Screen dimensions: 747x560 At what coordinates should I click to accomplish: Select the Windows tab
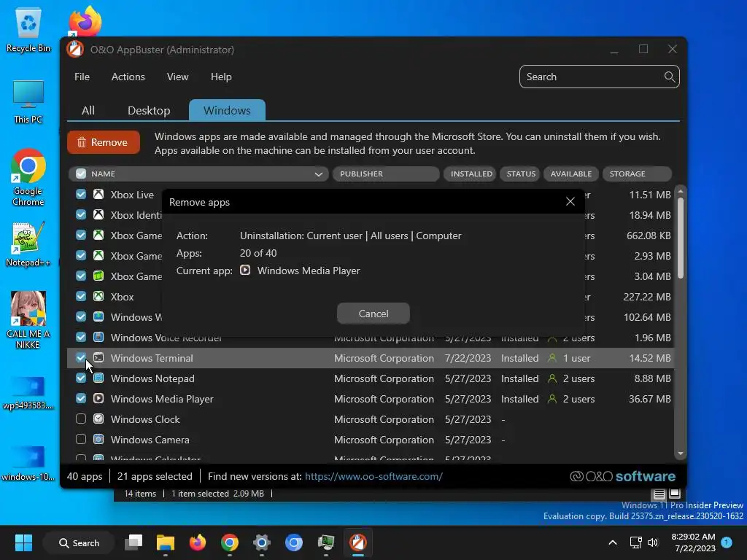pos(228,111)
